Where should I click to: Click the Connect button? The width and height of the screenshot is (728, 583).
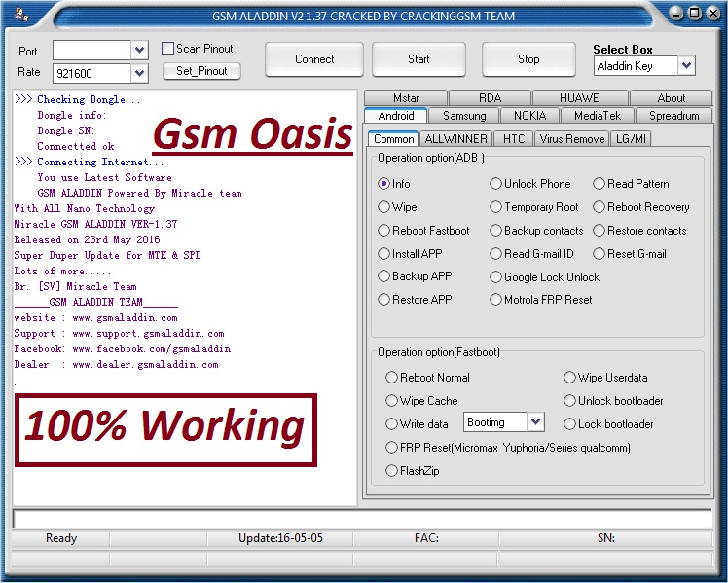(314, 59)
